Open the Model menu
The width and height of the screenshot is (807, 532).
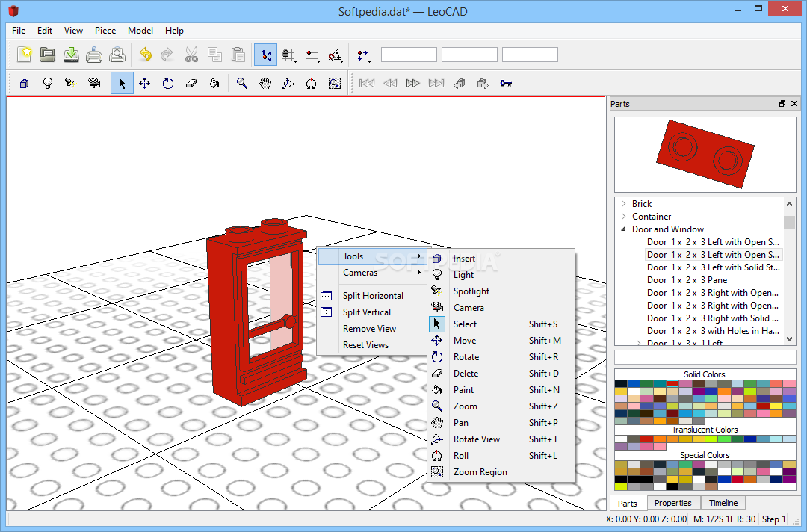[x=140, y=31]
